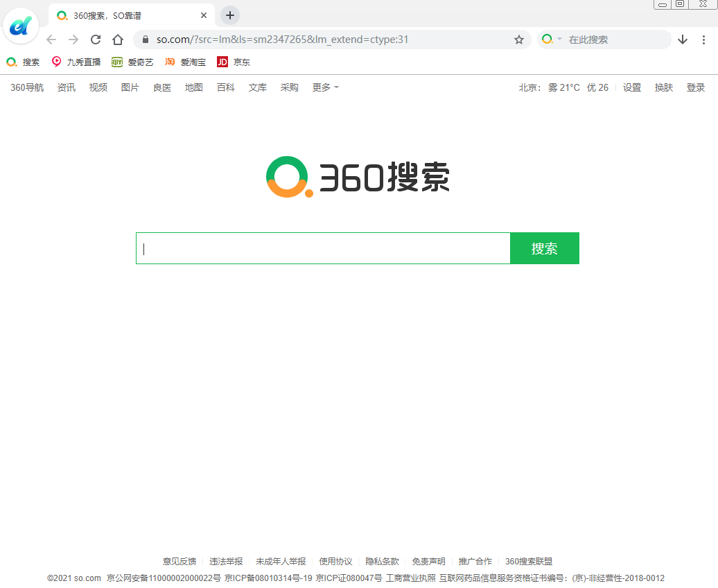Open the 在此搜索 engine selector arrow

click(559, 40)
